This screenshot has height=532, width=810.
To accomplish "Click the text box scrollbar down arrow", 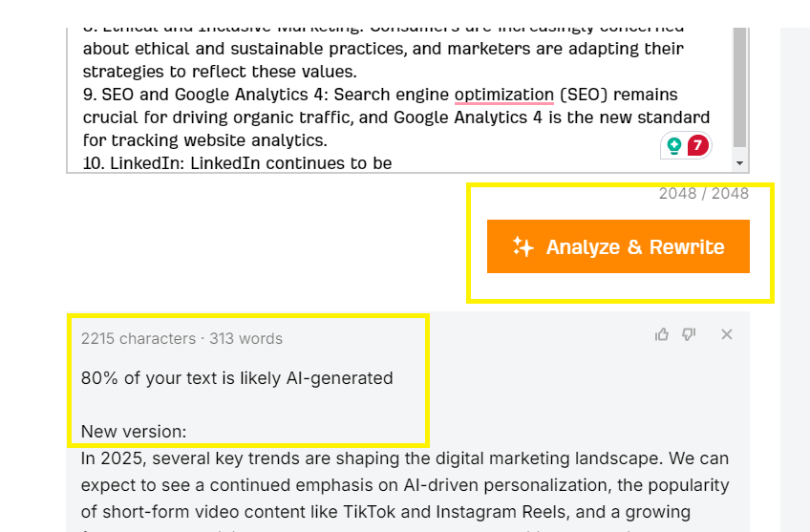I will 739,163.
